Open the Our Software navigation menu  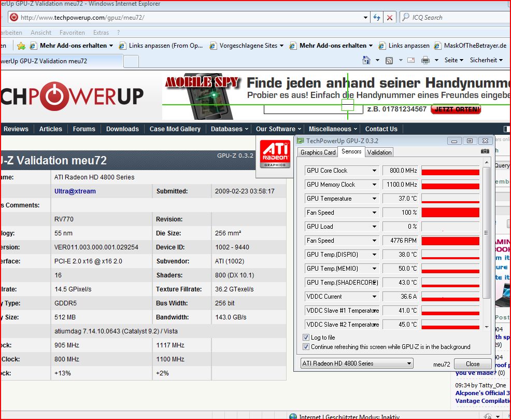tap(278, 129)
